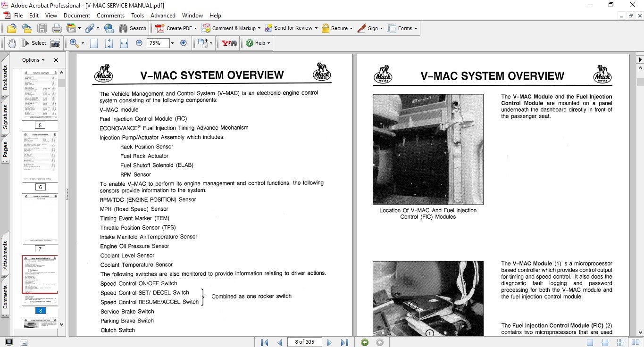
Task: Select the Hand tool
Action: [11, 43]
